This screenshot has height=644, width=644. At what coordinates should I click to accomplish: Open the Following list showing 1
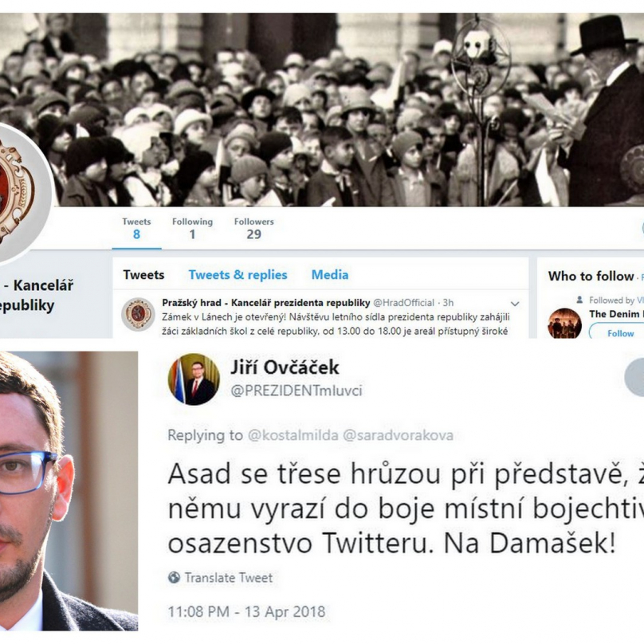192,229
